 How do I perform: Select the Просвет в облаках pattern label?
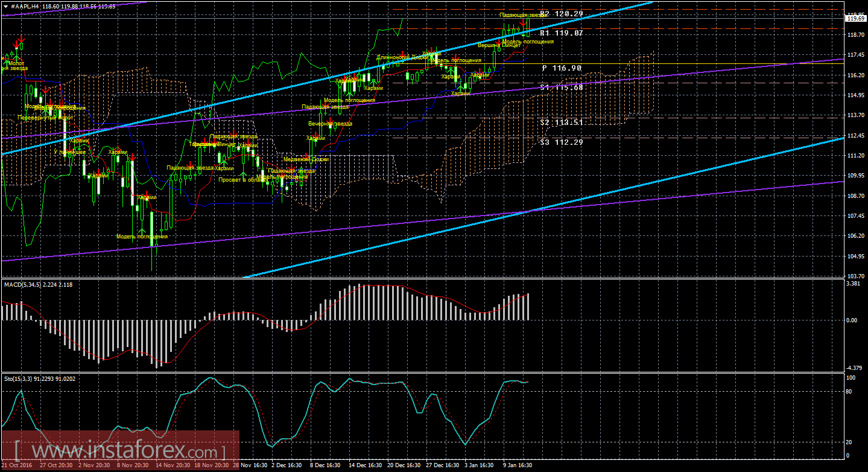pos(242,180)
